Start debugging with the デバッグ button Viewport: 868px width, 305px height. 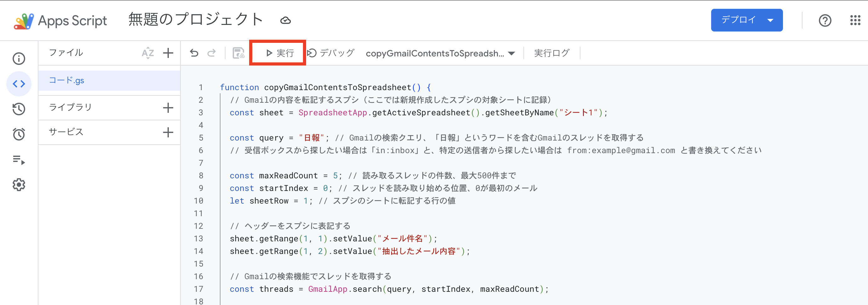pyautogui.click(x=331, y=53)
